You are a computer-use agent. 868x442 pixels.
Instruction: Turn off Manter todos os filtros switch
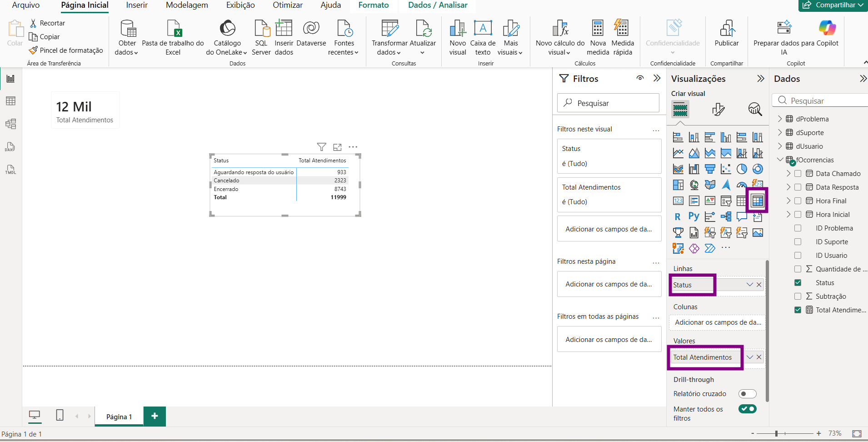[748, 409]
